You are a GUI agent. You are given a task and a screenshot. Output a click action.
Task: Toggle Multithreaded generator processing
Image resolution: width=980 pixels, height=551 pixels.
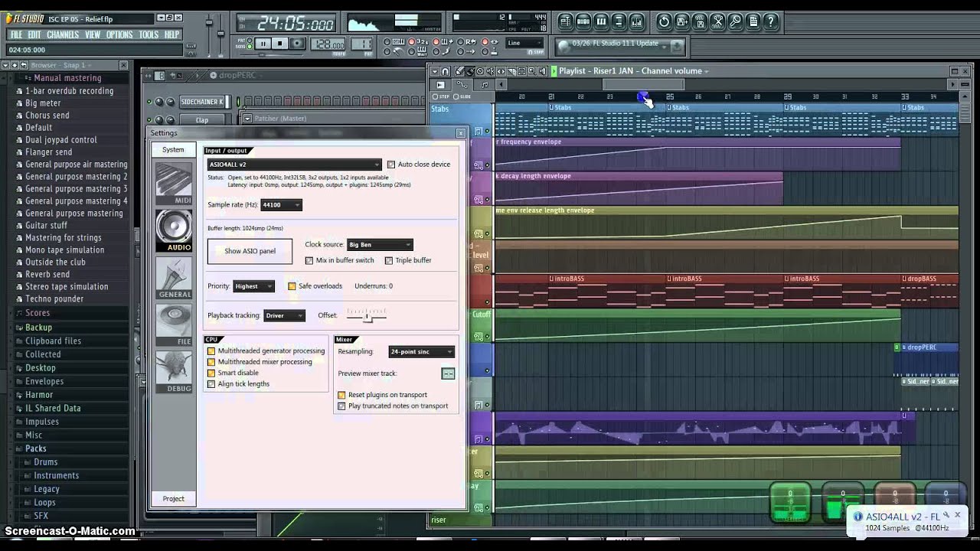[211, 351]
